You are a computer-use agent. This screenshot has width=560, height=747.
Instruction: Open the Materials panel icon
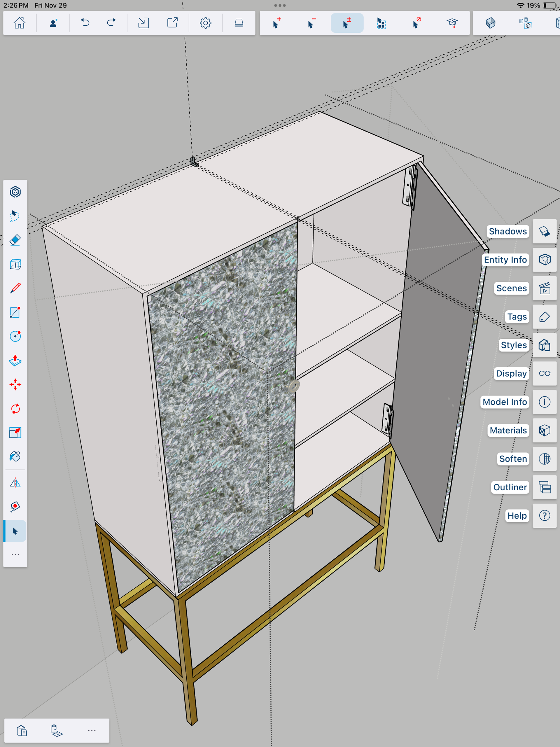point(544,430)
